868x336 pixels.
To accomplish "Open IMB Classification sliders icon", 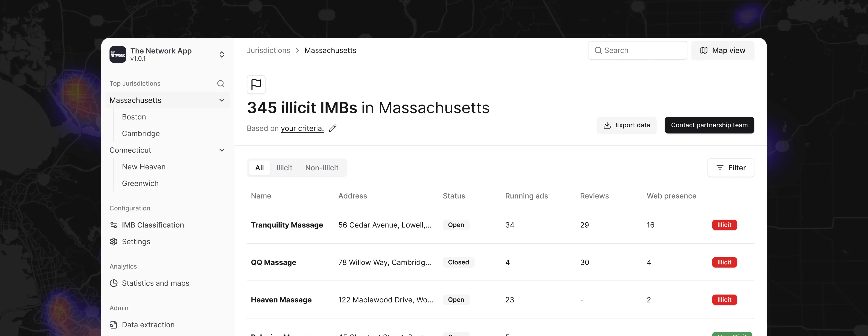I will [x=113, y=225].
